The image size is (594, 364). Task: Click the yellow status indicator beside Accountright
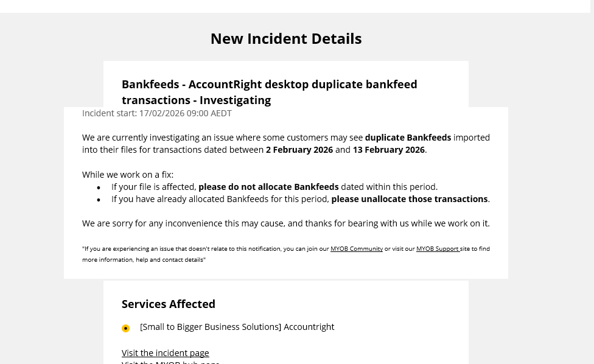(126, 328)
